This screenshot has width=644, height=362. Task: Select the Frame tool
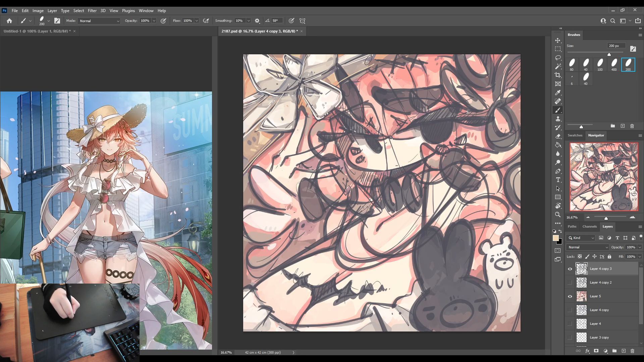point(558,84)
